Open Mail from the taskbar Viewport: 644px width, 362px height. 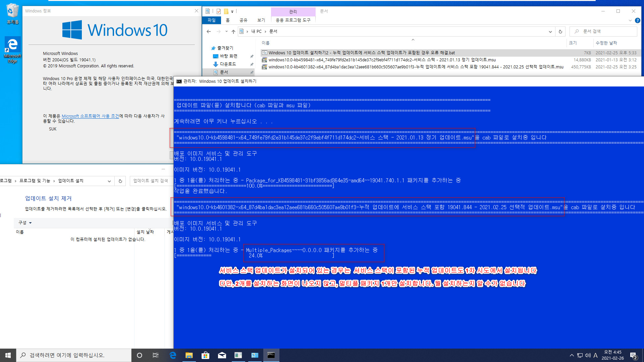pyautogui.click(x=222, y=355)
